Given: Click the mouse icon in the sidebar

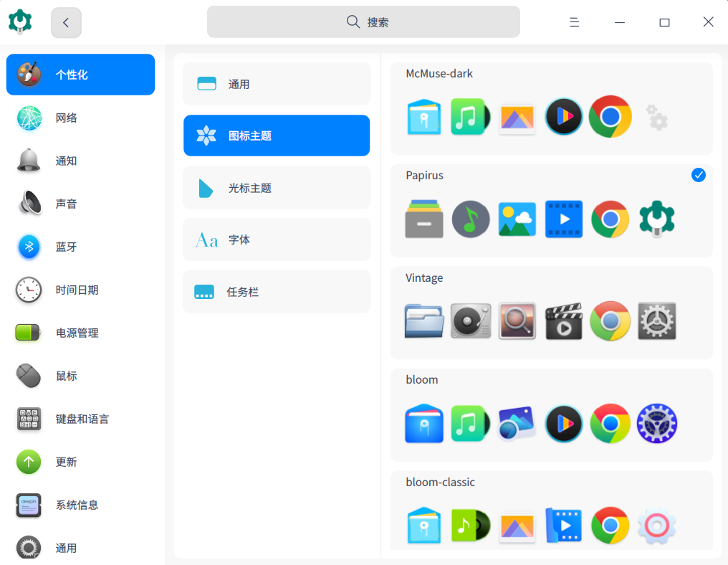Looking at the screenshot, I should point(29,376).
